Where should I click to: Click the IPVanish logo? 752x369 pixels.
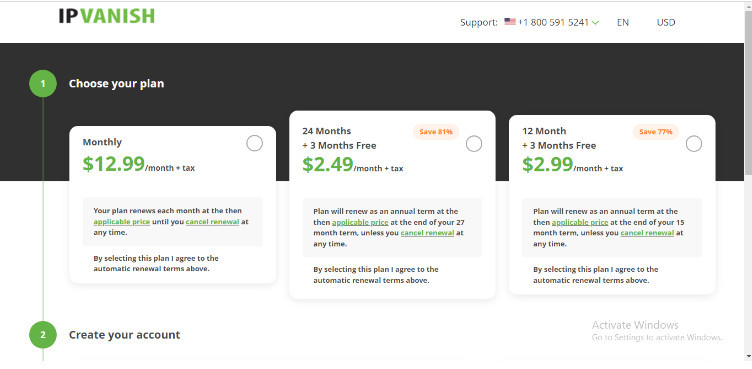[x=106, y=16]
